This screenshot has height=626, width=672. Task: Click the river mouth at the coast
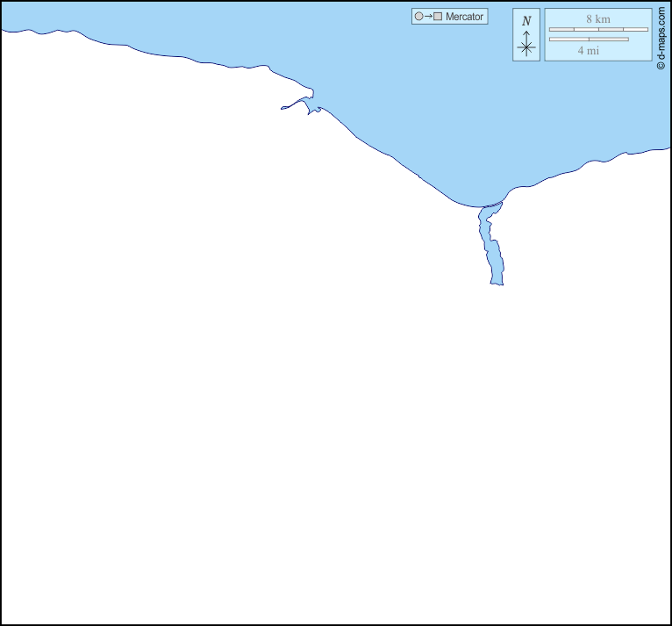tap(491, 208)
